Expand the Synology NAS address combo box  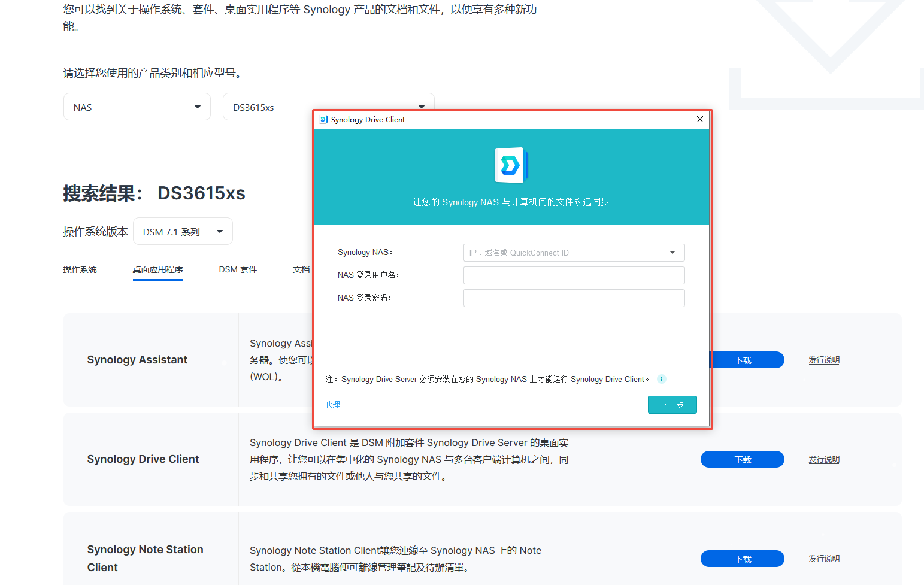click(672, 253)
